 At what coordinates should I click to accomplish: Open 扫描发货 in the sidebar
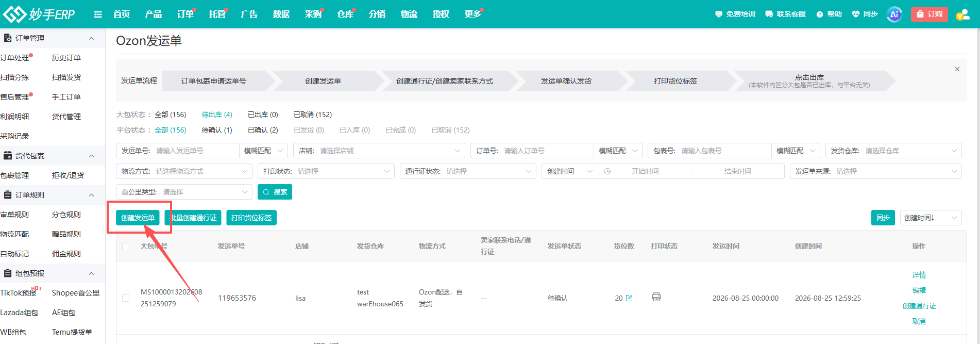tap(66, 77)
